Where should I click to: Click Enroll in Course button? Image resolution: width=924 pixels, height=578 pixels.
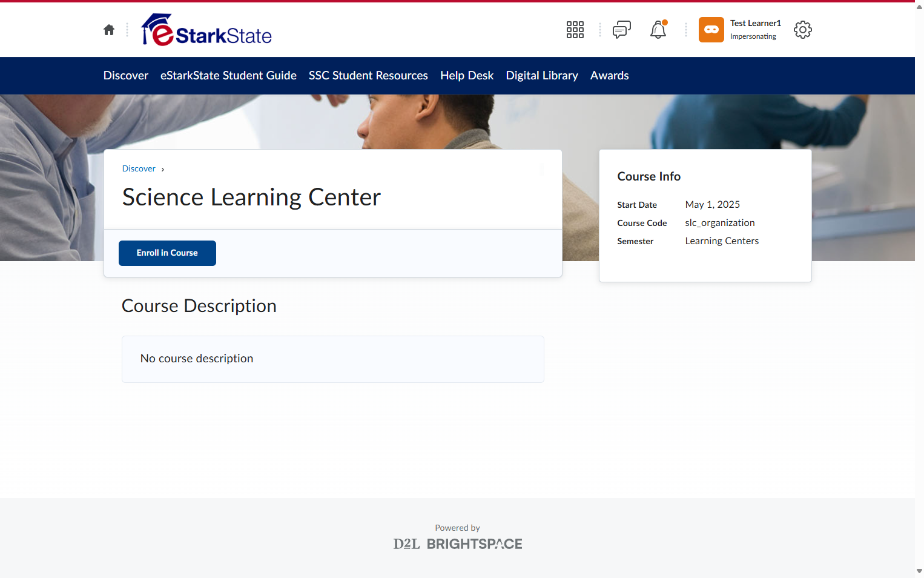[x=167, y=253]
